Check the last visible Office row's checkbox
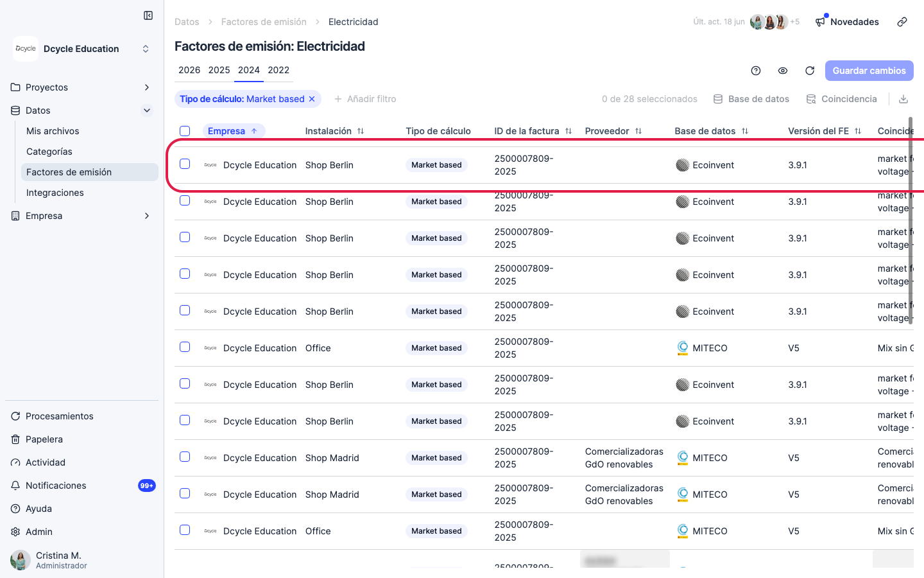Image resolution: width=924 pixels, height=578 pixels. [x=185, y=530]
